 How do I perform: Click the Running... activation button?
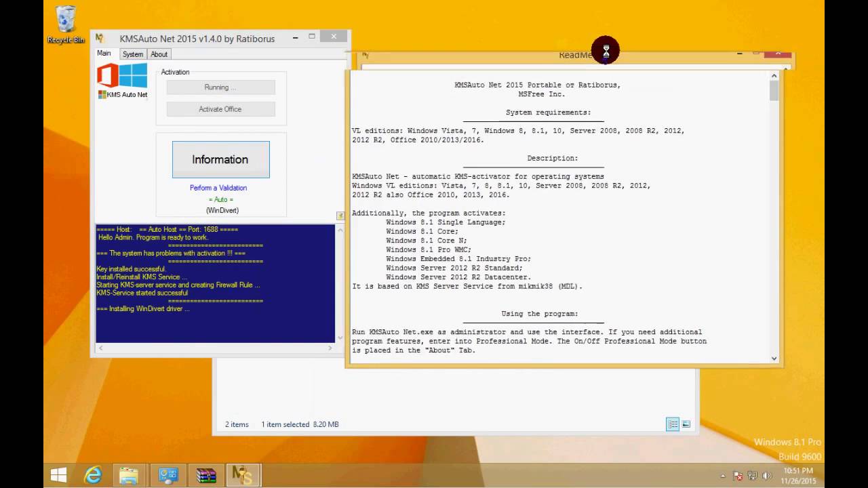coord(221,87)
